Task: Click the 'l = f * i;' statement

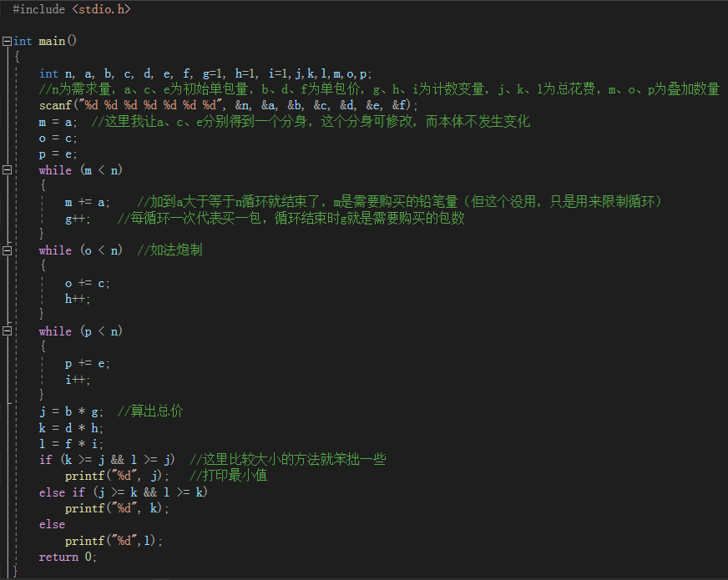Action: (x=72, y=444)
